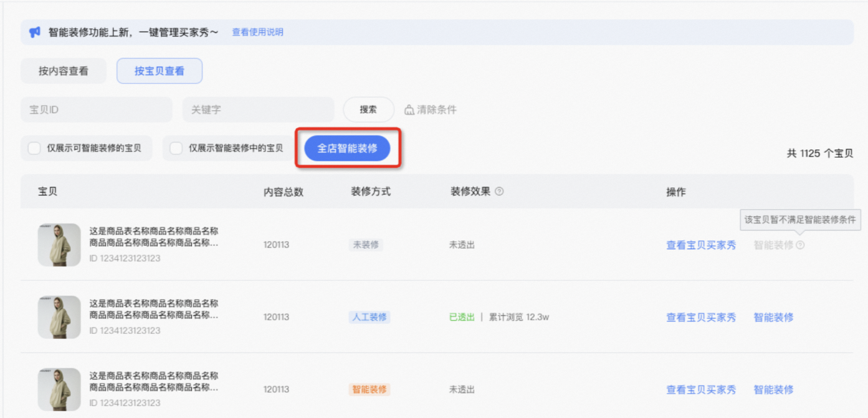868x418 pixels.
Task: Click the 宝贝ID input field
Action: click(96, 110)
